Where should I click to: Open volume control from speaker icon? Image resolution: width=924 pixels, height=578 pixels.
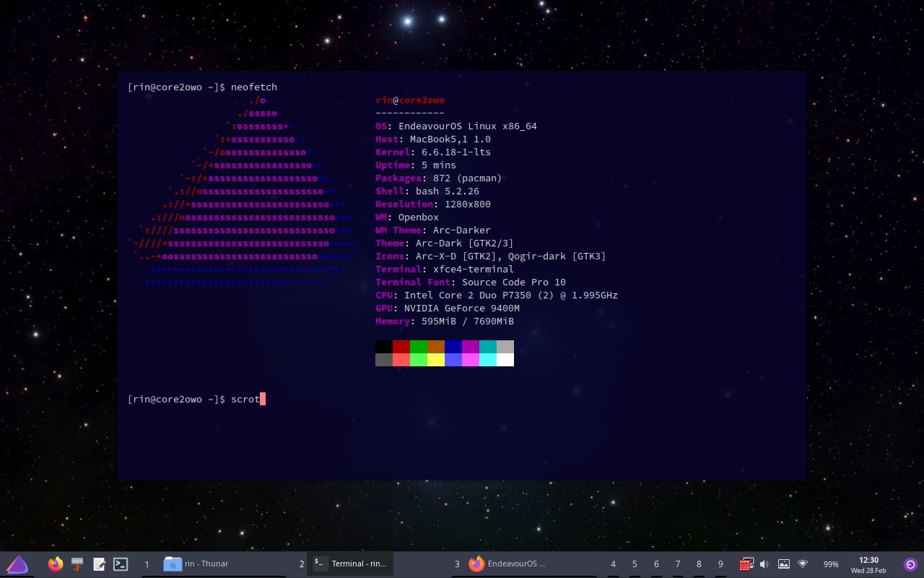[764, 564]
